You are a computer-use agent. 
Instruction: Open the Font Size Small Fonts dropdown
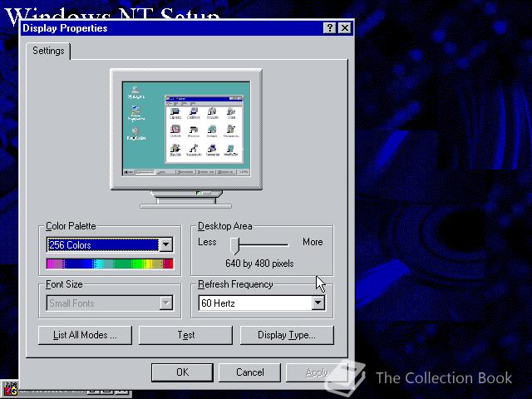pos(110,303)
